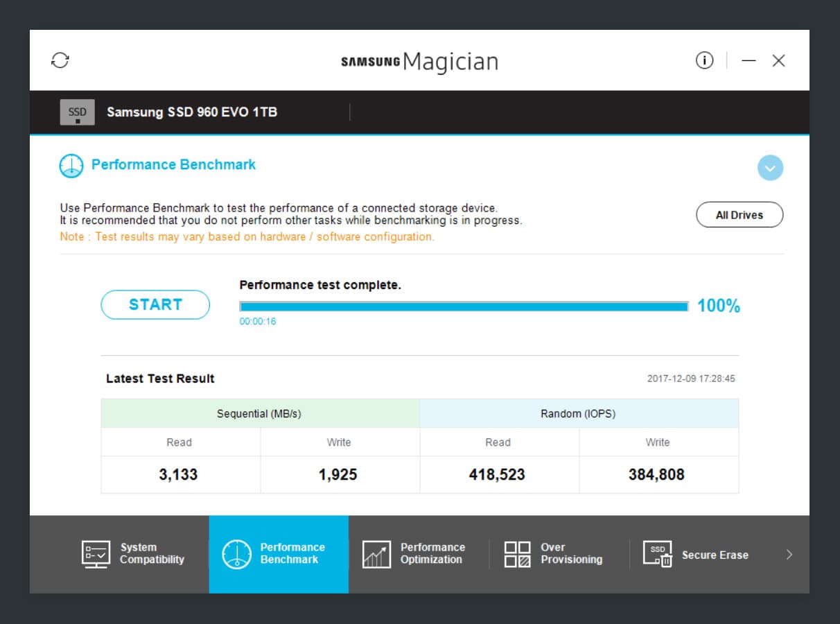The width and height of the screenshot is (840, 624).
Task: Click the System Compatibility monitor icon
Action: [96, 554]
